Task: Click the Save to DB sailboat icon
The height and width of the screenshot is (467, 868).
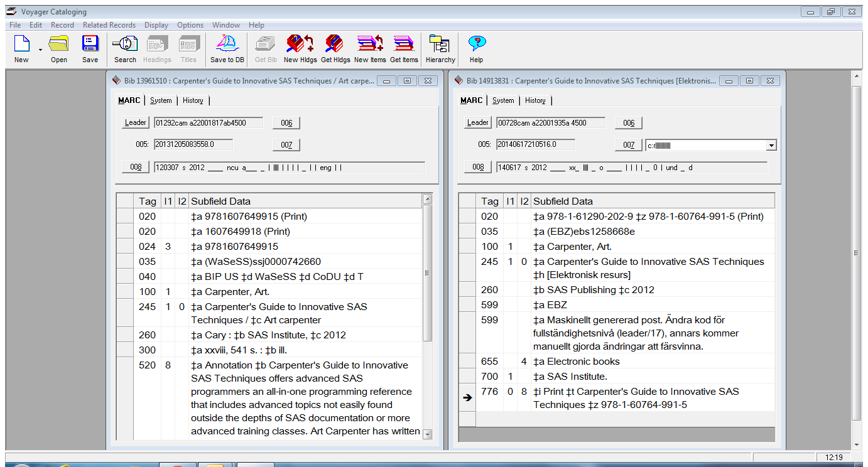Action: point(227,44)
